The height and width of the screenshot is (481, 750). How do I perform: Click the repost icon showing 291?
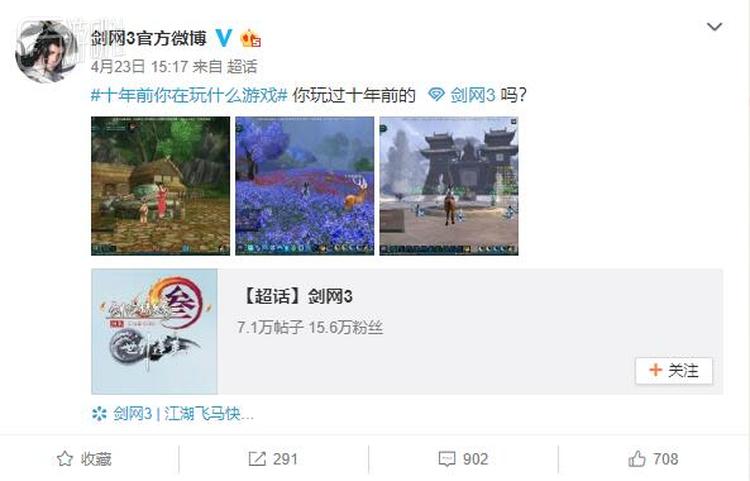point(257,459)
